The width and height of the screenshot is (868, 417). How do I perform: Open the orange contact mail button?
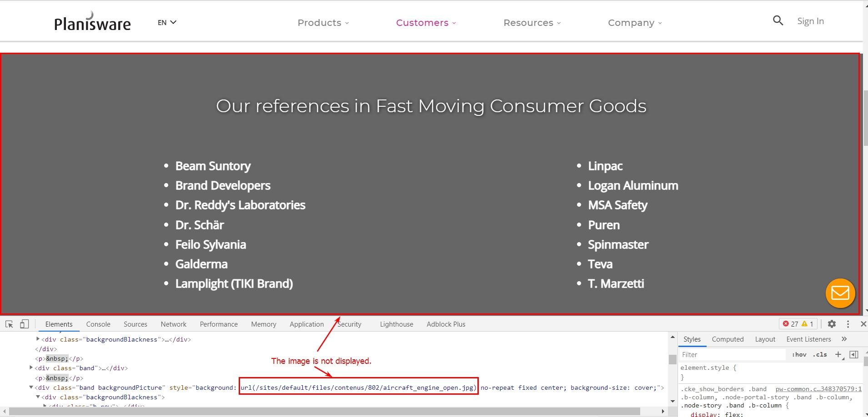(840, 293)
